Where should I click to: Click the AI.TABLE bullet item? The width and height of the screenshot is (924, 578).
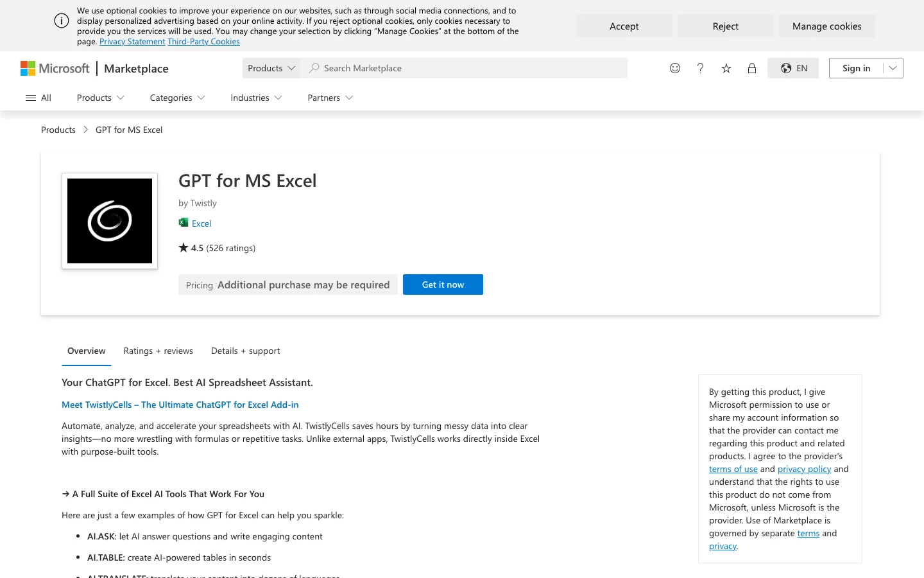tap(179, 557)
